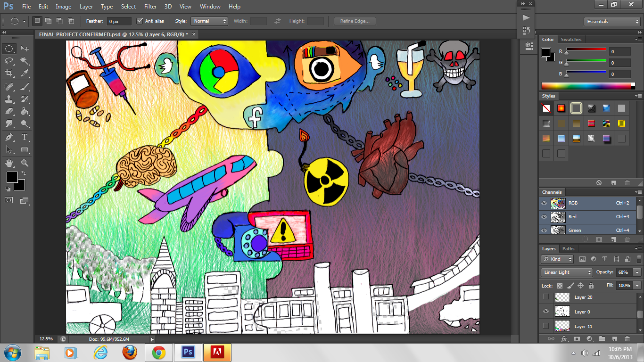This screenshot has width=644, height=362.
Task: Choose Intersect with selection option
Action: [x=71, y=21]
